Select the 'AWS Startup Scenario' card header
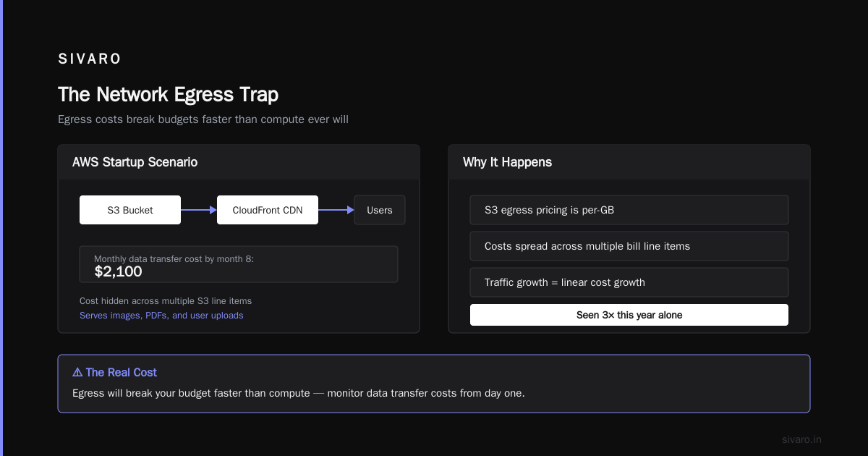Image resolution: width=868 pixels, height=456 pixels. click(x=239, y=162)
